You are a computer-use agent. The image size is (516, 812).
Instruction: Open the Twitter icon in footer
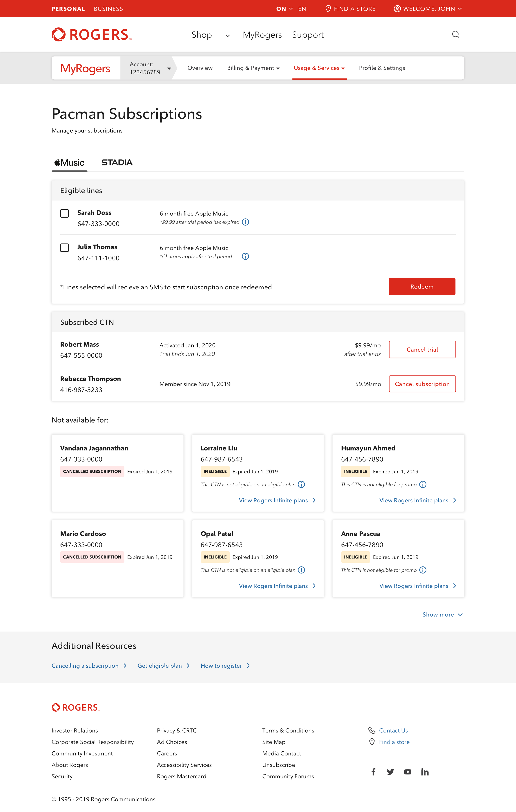[391, 772]
